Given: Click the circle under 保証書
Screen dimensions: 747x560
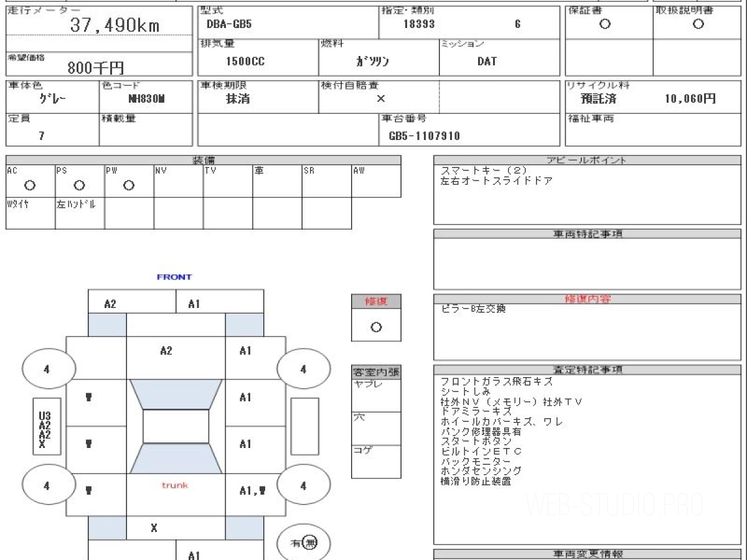Looking at the screenshot, I should (x=604, y=24).
